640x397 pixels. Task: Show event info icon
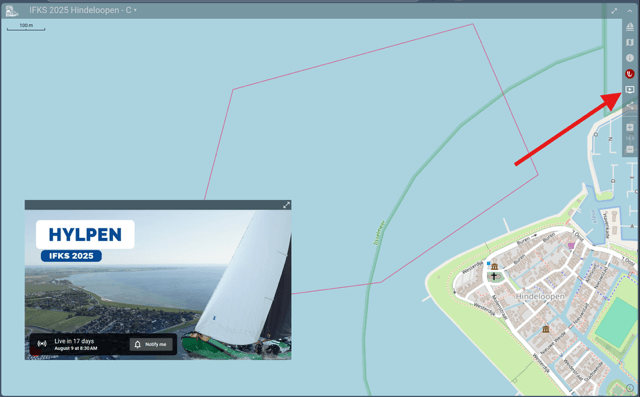pyautogui.click(x=630, y=58)
